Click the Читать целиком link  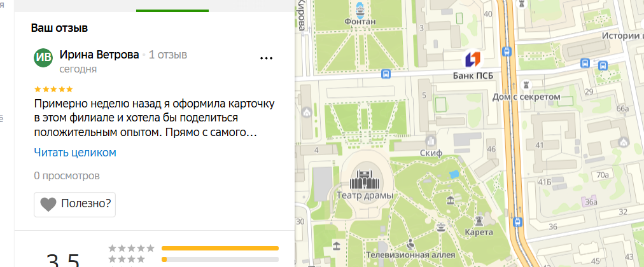click(x=75, y=153)
